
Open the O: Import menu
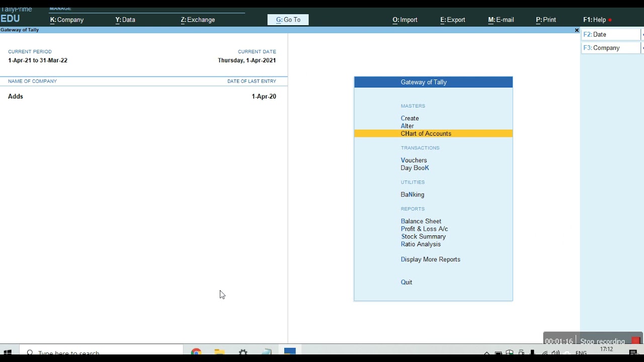pos(405,20)
